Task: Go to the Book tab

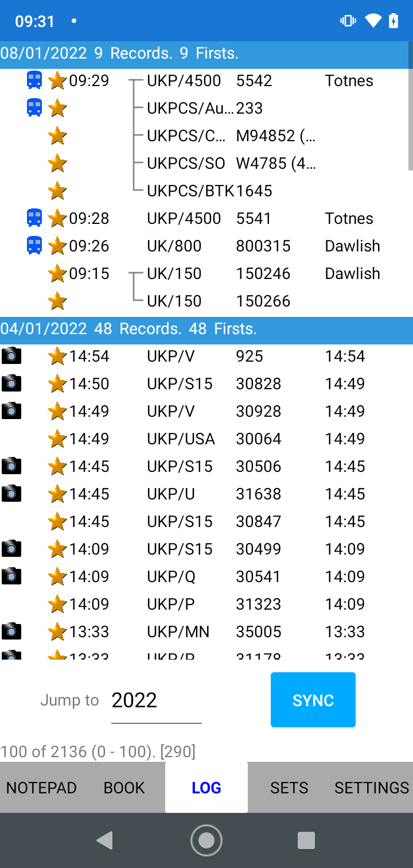Action: [124, 788]
